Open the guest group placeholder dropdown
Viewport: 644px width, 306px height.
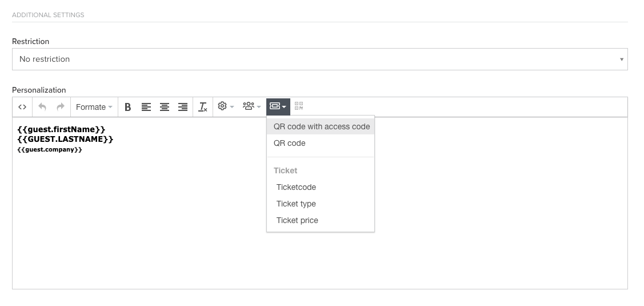pyautogui.click(x=251, y=106)
